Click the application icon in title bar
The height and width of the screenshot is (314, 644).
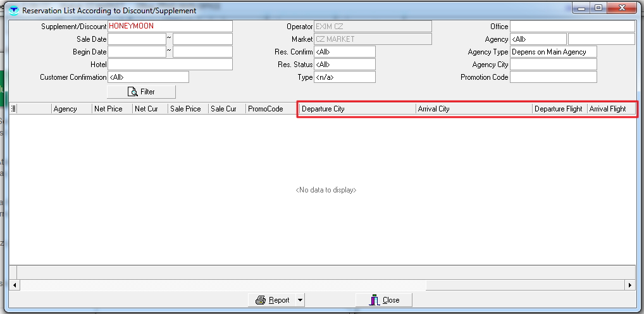tap(14, 10)
